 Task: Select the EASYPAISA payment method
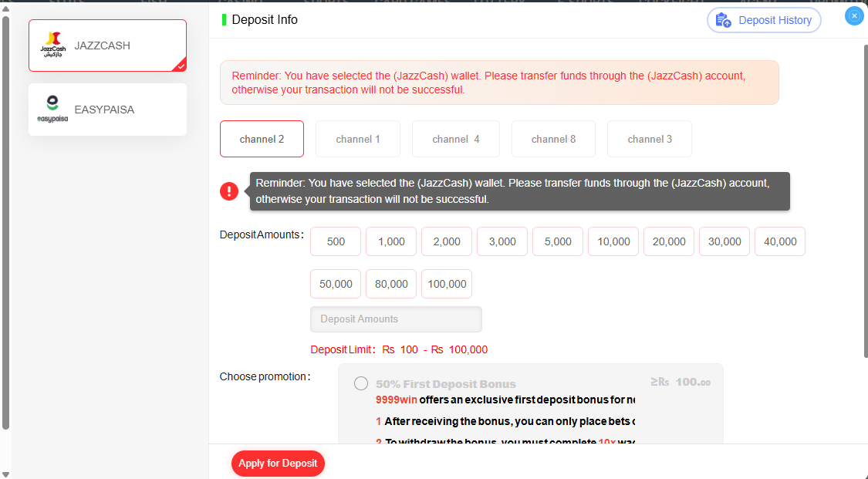[x=107, y=110]
